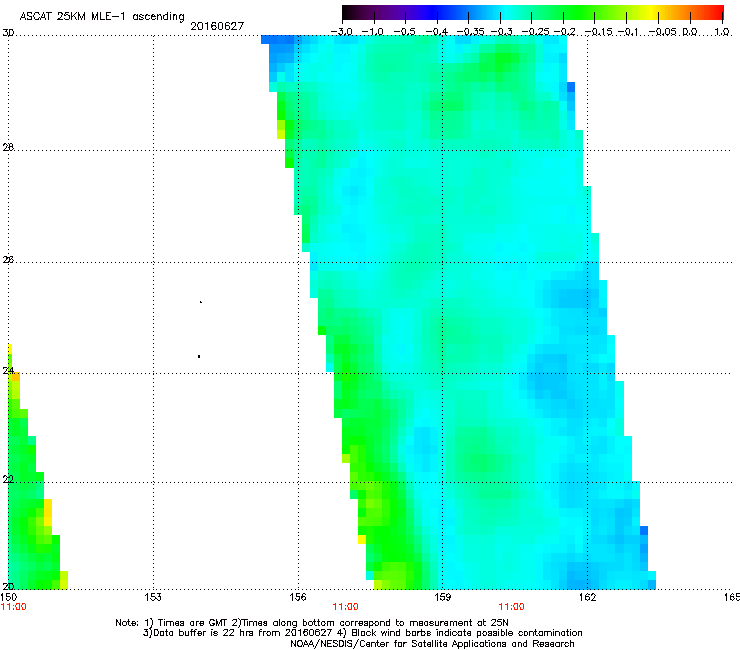Click the note line '3)Data buffer is 22 hrs'
This screenshot has width=740, height=650.
tap(362, 633)
